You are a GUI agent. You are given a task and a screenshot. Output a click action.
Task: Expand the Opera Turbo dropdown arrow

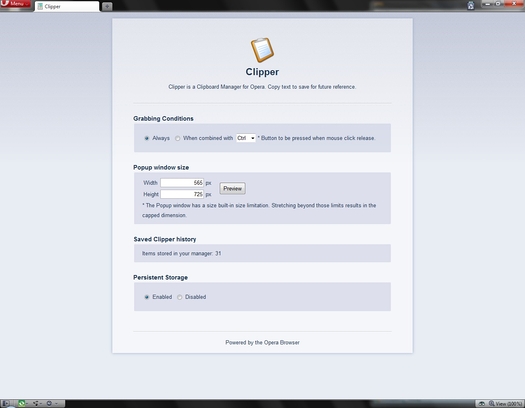point(56,404)
